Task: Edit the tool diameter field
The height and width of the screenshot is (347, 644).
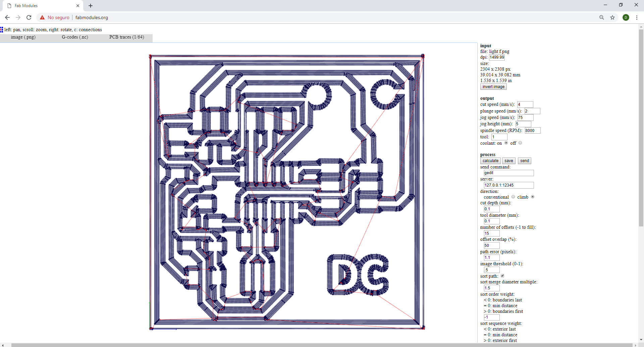Action: [x=492, y=221]
